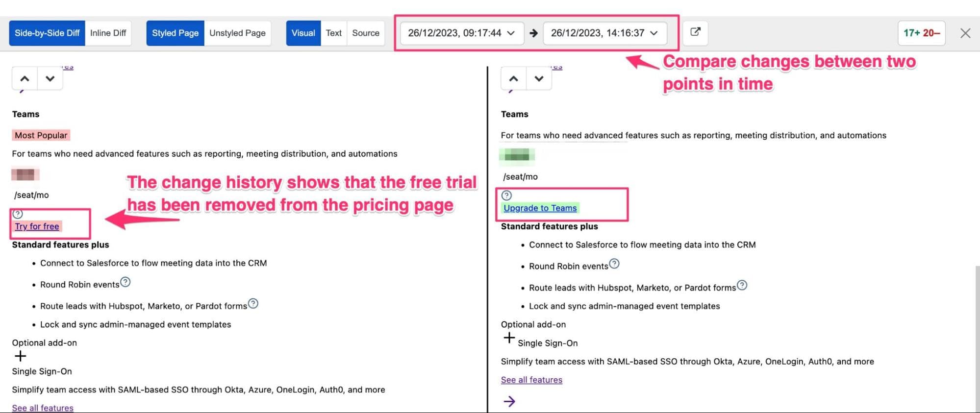This screenshot has width=980, height=413.
Task: Switch to the Source tab
Action: (365, 33)
